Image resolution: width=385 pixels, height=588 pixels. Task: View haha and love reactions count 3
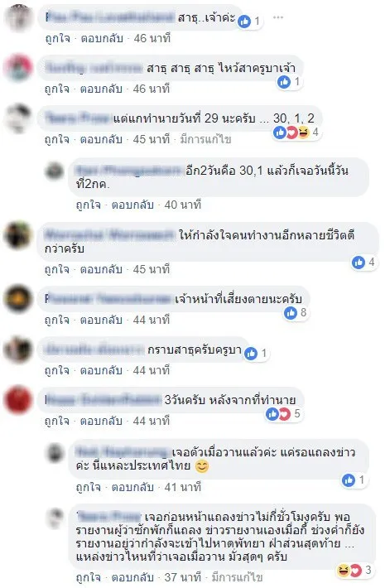pyautogui.click(x=354, y=570)
